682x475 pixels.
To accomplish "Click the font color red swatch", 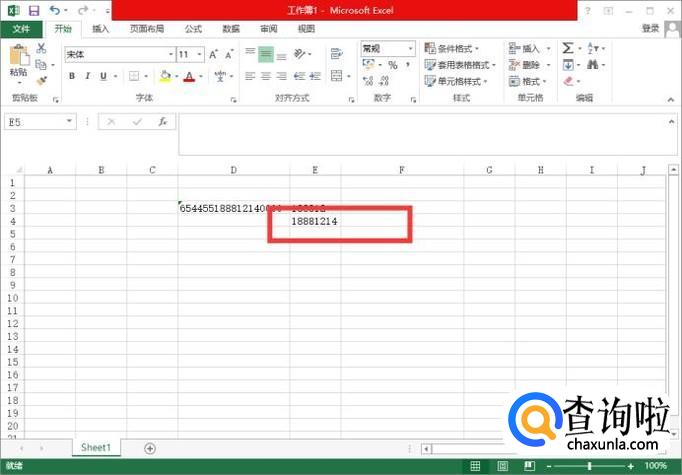I will tap(189, 77).
